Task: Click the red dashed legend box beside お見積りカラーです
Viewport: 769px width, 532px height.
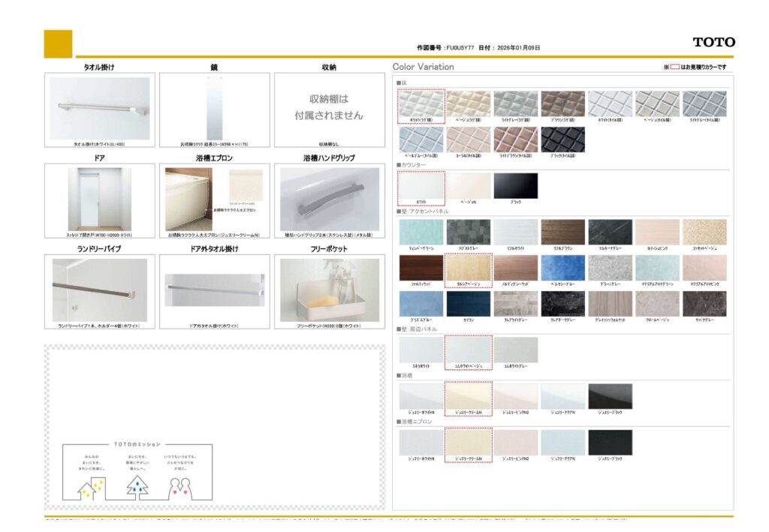Action: pyautogui.click(x=674, y=68)
